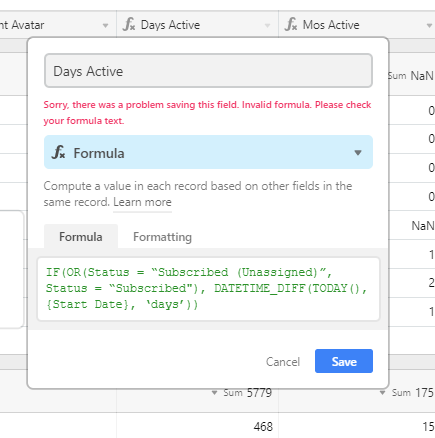Click the cell showing 468
Image resolution: width=435 pixels, height=438 pixels.
pos(263,426)
